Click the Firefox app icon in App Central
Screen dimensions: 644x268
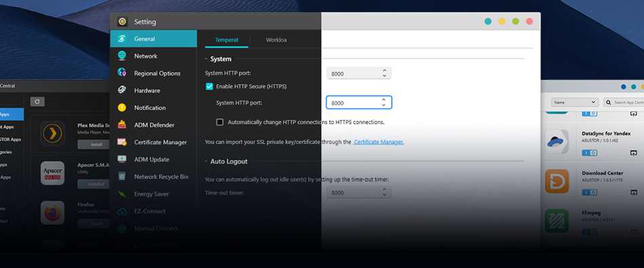53,213
